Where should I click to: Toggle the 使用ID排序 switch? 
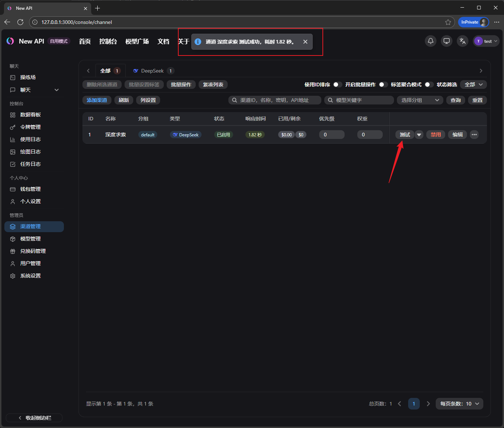point(337,85)
